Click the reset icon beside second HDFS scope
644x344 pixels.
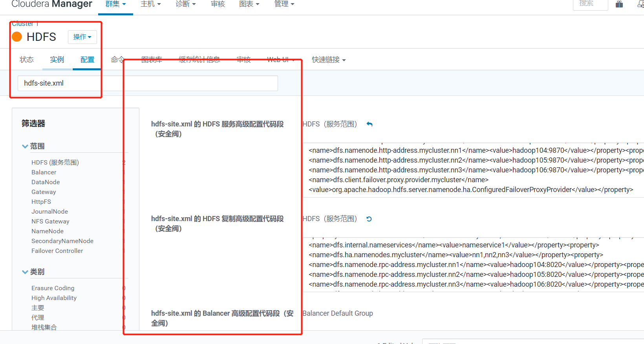point(369,219)
